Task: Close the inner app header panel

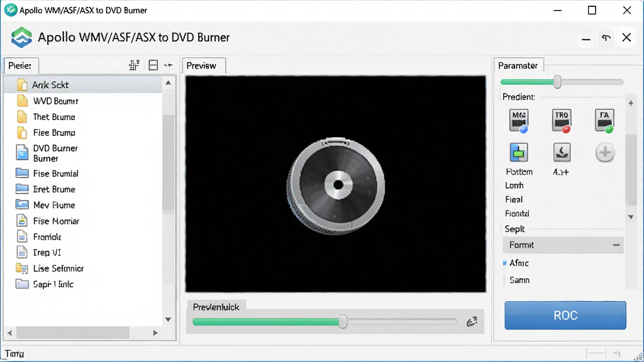Action: pyautogui.click(x=626, y=37)
